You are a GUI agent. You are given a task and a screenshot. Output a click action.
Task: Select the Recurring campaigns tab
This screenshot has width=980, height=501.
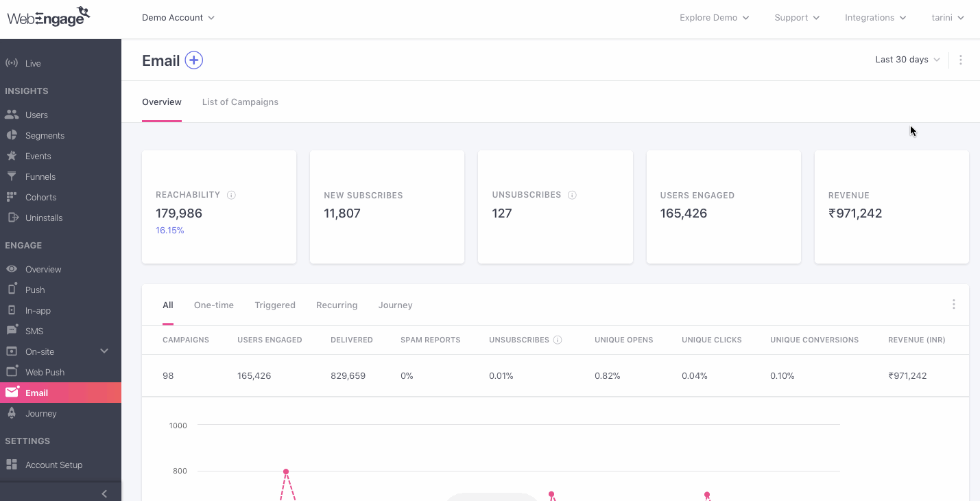337,305
